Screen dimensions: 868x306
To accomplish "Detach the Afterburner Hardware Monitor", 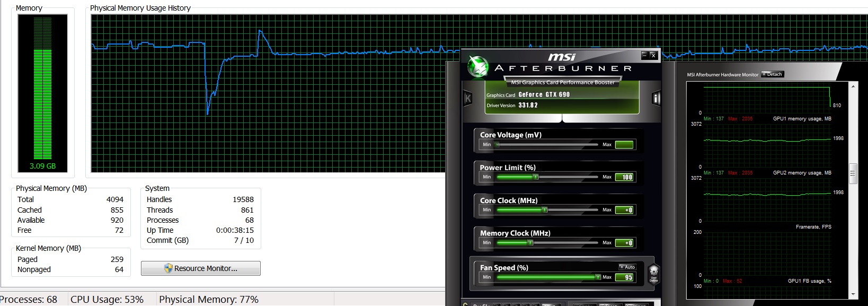I will coord(772,74).
